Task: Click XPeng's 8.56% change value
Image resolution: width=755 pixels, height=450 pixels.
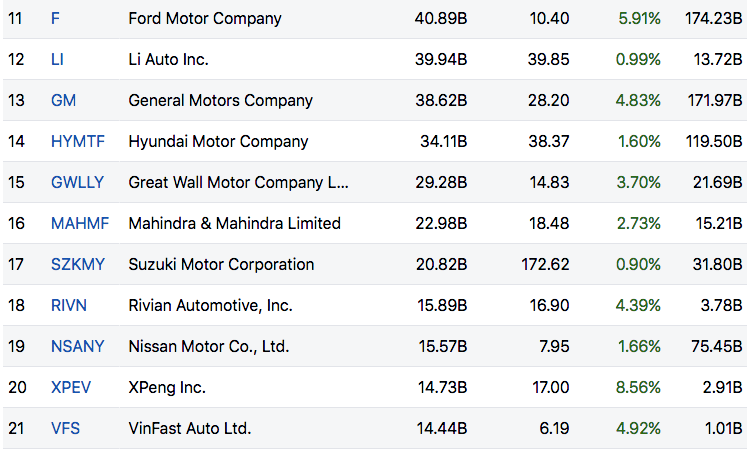Action: click(x=639, y=388)
